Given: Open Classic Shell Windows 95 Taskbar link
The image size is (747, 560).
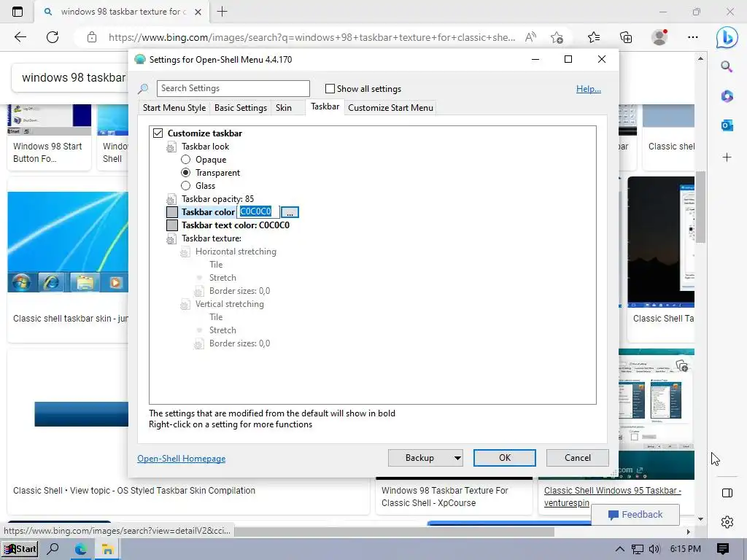Looking at the screenshot, I should coord(613,497).
